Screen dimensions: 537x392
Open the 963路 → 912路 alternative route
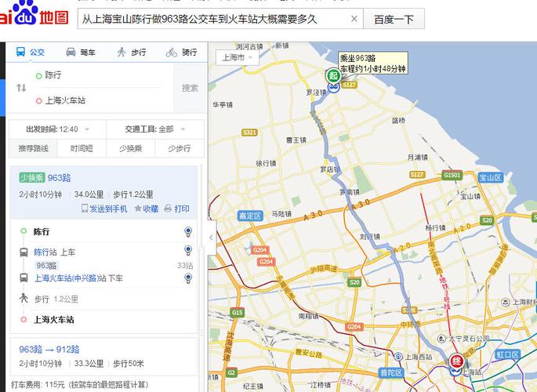pos(49,350)
